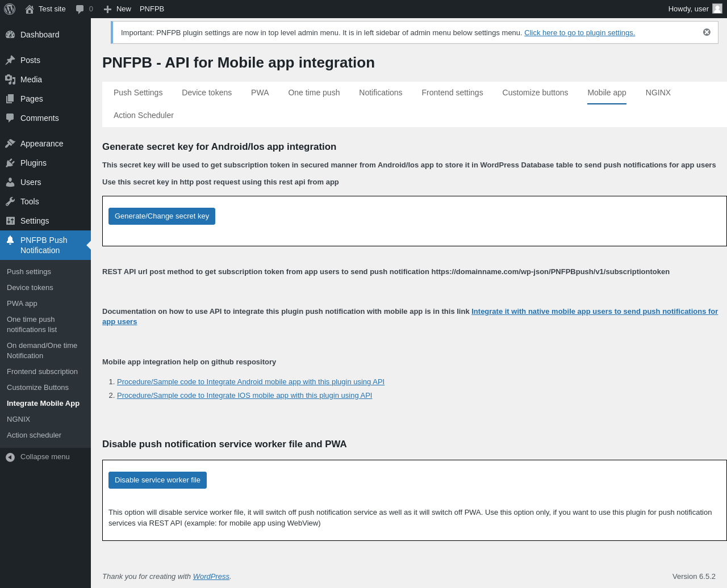
Task: Open the Media icon in sidebar
Action: pyautogui.click(x=10, y=79)
